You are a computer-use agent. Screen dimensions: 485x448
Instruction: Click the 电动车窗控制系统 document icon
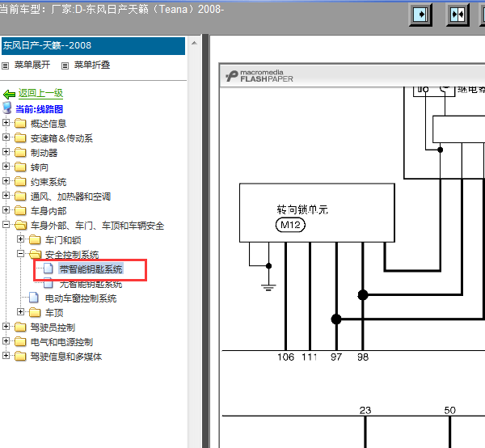tap(34, 298)
